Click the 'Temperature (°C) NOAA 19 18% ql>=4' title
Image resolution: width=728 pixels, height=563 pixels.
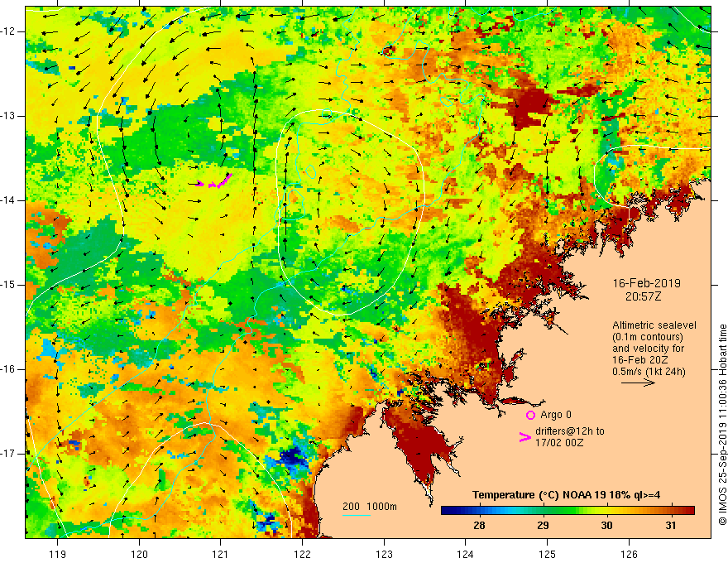point(567,495)
